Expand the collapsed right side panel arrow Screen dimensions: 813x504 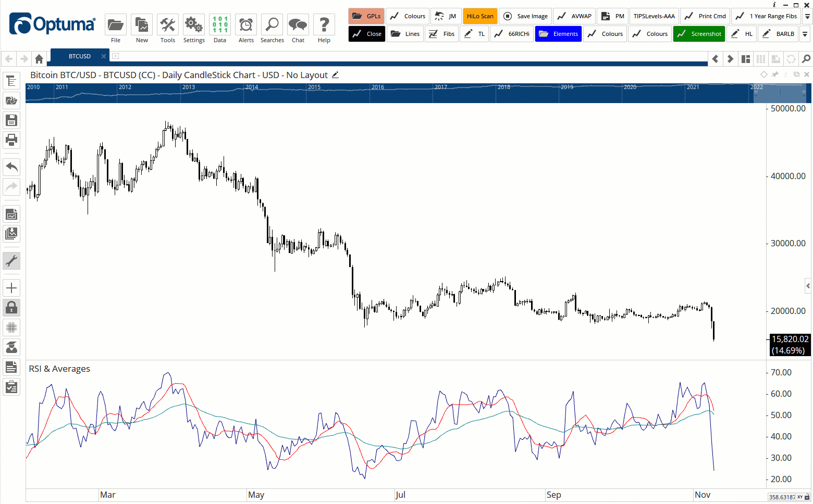[808, 286]
